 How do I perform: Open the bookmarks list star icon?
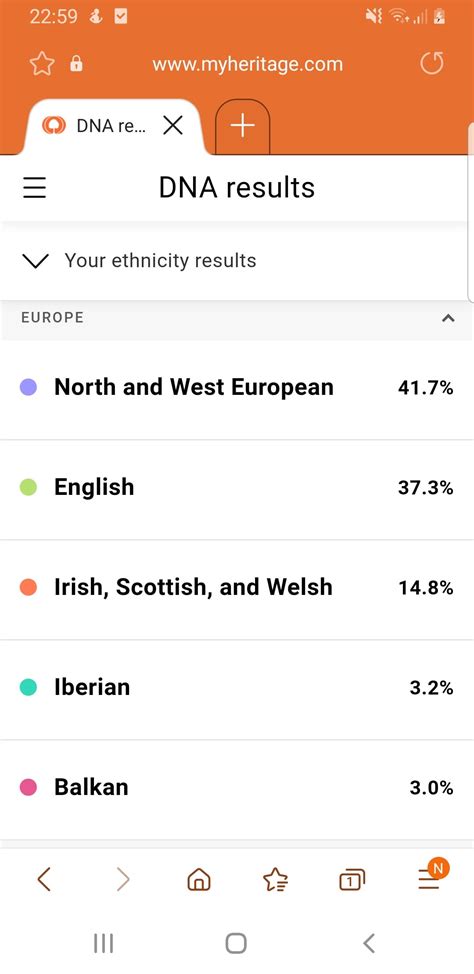[275, 880]
